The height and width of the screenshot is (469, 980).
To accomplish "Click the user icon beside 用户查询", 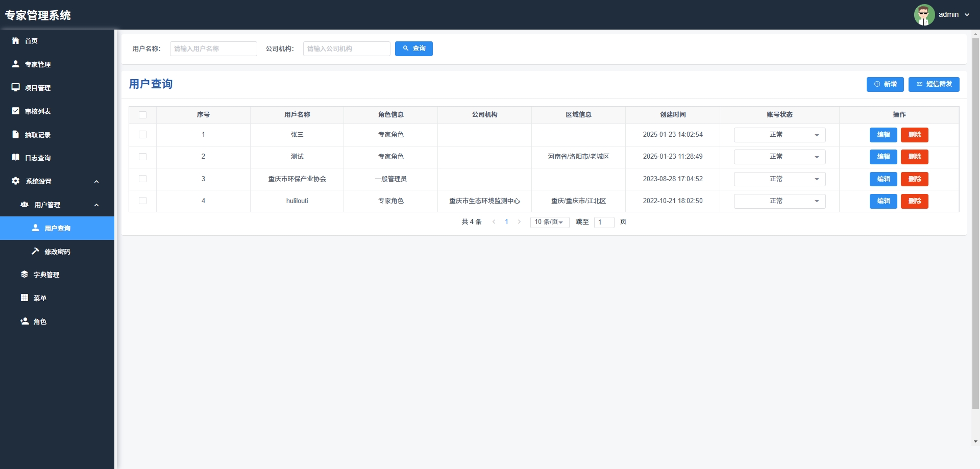I will coord(35,228).
